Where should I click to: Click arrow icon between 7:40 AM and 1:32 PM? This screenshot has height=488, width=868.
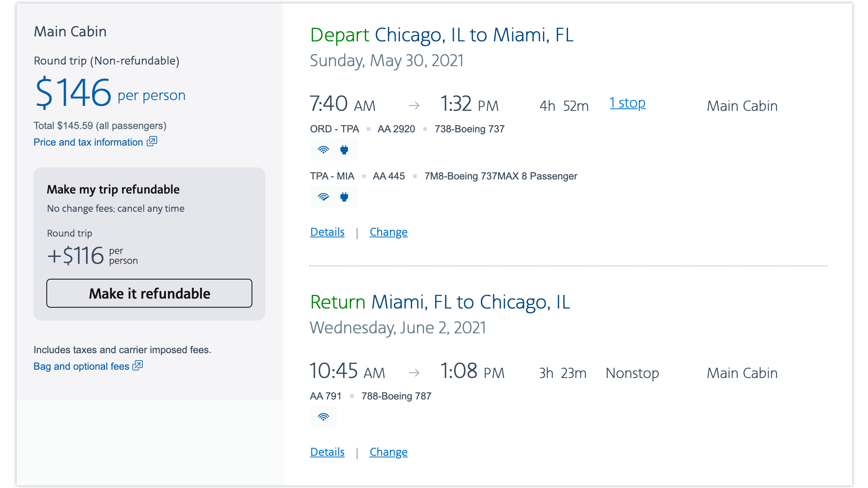(x=414, y=106)
